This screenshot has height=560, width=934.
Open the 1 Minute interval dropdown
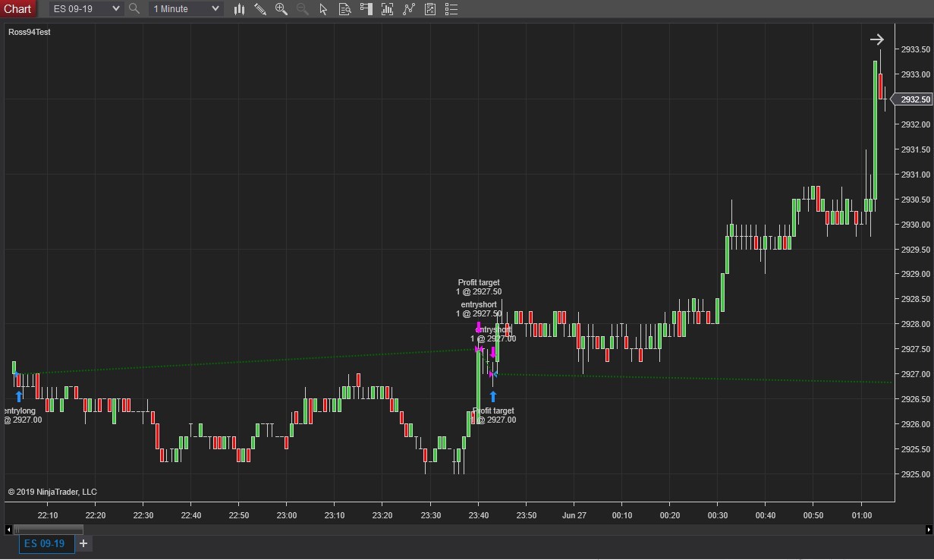click(186, 8)
